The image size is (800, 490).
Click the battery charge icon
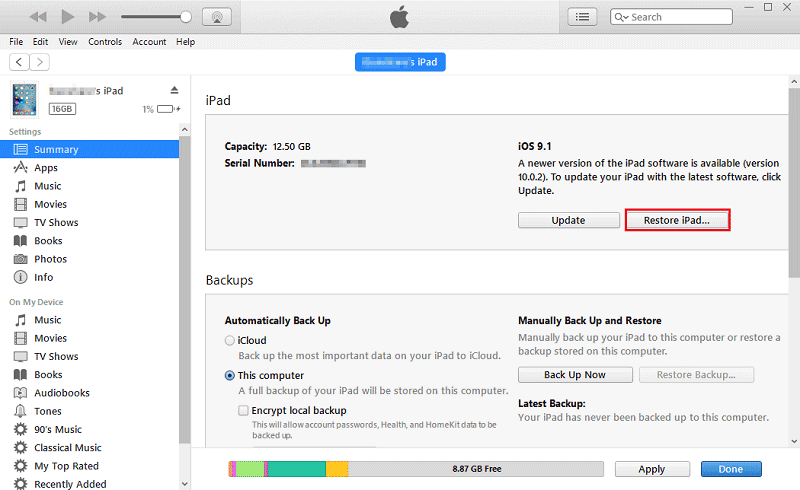point(168,109)
